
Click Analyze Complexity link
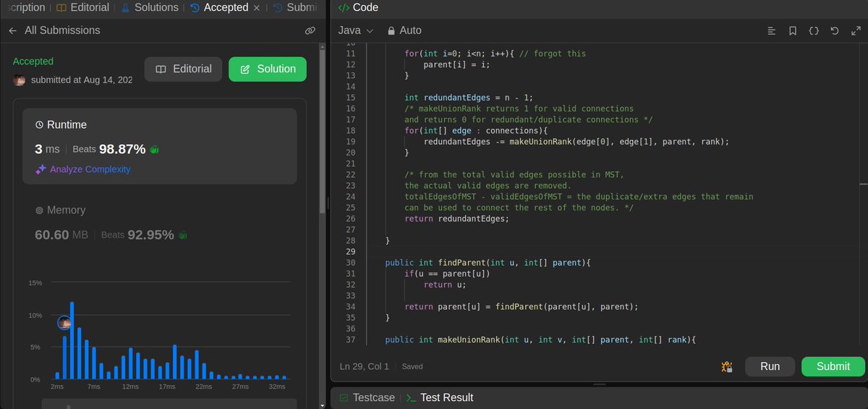click(90, 169)
